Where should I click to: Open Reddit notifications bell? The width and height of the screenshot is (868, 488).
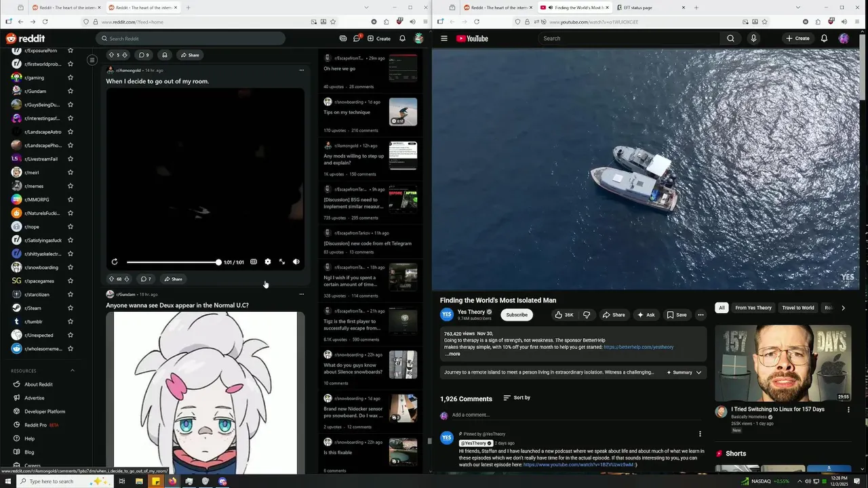(x=402, y=39)
